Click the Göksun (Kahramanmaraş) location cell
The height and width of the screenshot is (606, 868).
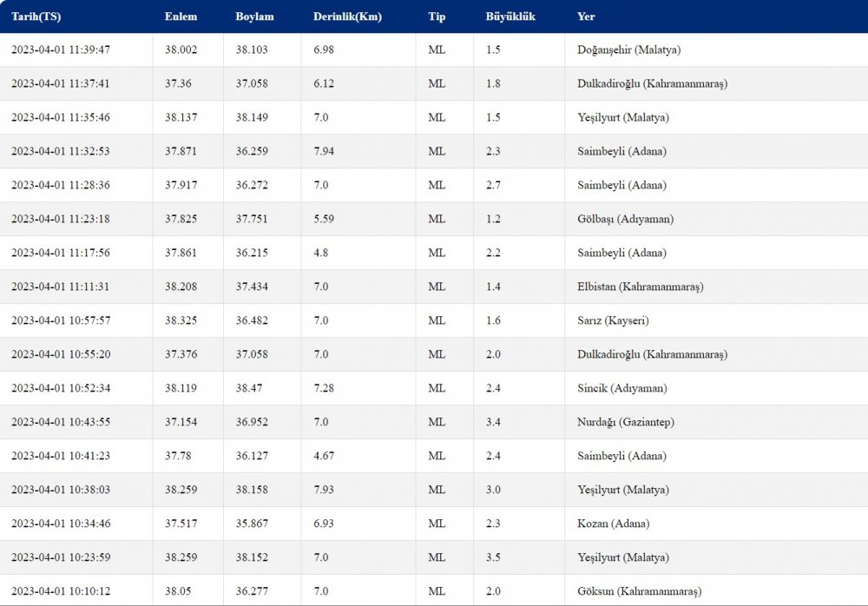(x=640, y=591)
